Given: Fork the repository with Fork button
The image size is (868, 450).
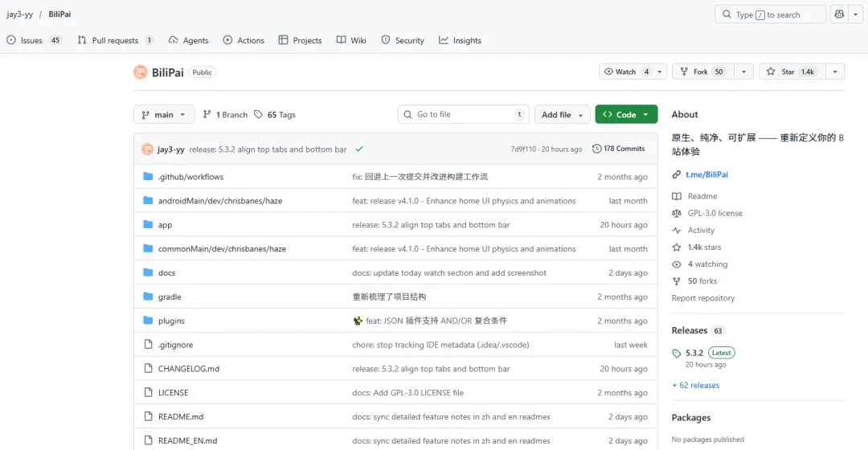Looking at the screenshot, I should (x=703, y=72).
